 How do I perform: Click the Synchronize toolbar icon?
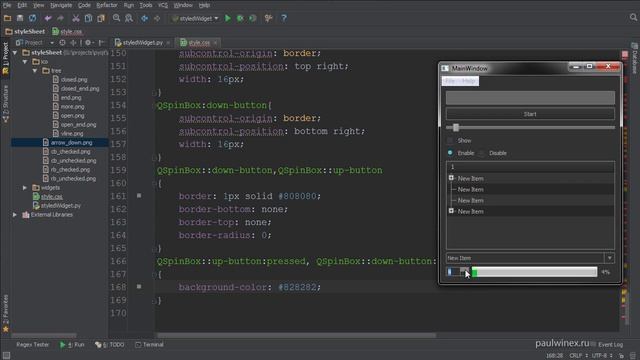[x=32, y=18]
